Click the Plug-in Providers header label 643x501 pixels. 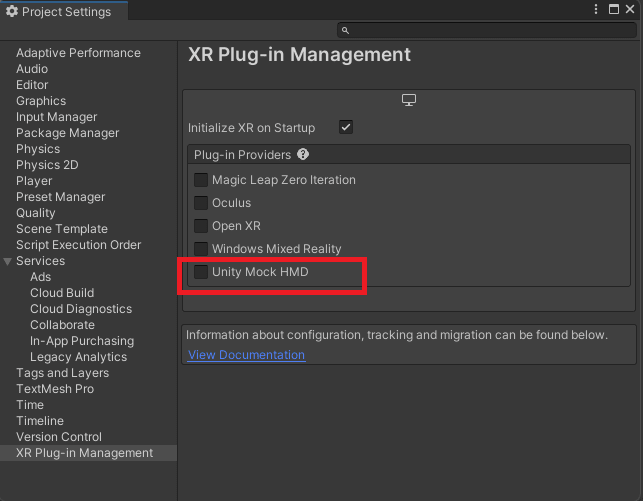[x=242, y=155]
